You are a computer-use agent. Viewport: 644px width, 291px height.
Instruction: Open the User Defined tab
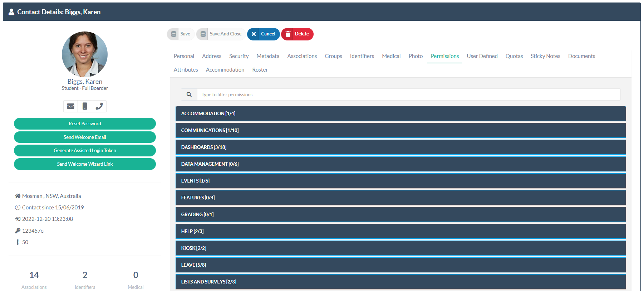click(x=482, y=56)
